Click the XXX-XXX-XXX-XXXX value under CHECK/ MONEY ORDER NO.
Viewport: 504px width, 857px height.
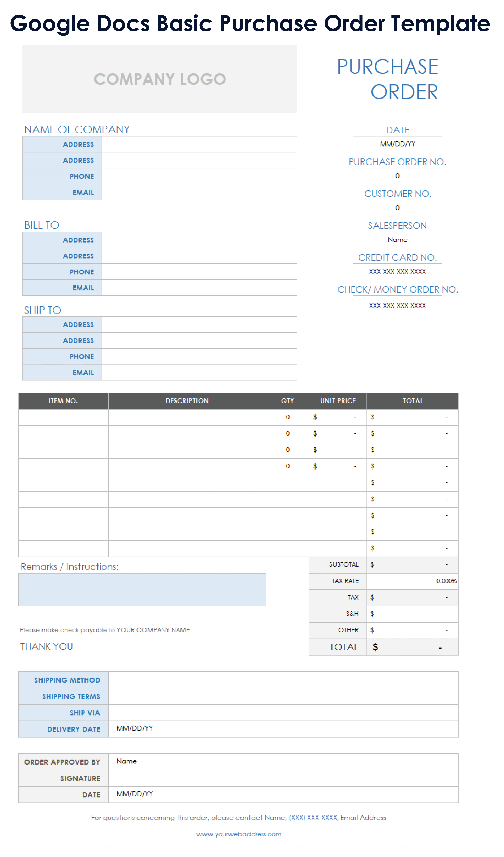pyautogui.click(x=397, y=305)
